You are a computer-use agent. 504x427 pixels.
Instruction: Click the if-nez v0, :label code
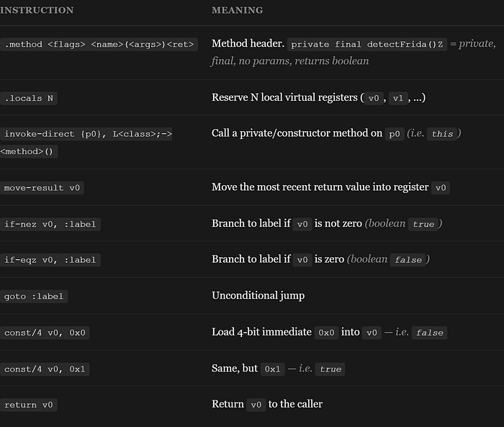coord(50,224)
